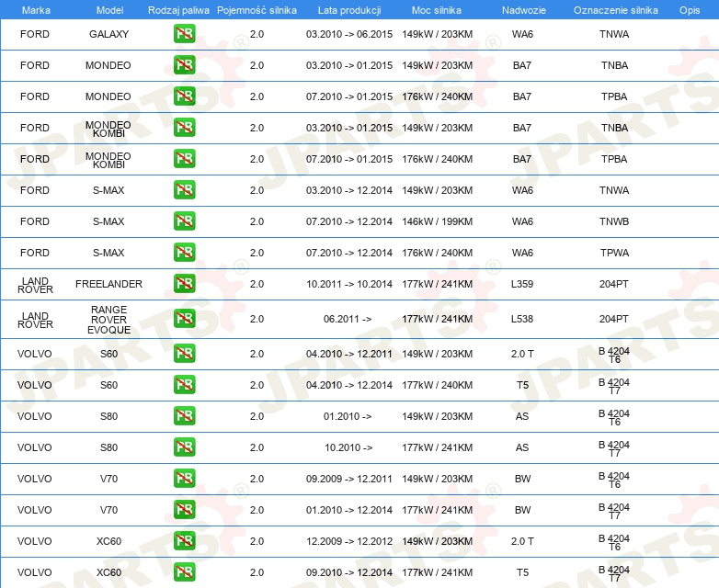
Task: Click fuel icon in S-MAX TPWA row
Action: pos(184,252)
